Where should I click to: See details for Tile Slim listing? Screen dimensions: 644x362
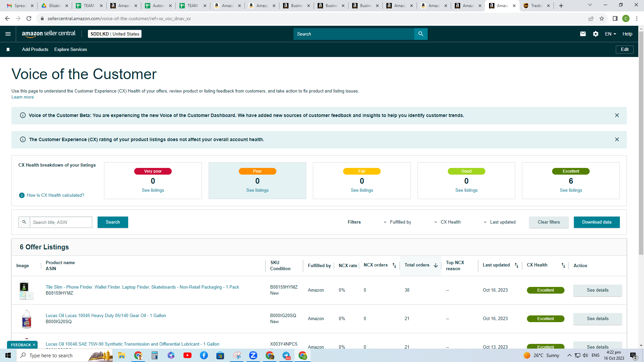(597, 290)
